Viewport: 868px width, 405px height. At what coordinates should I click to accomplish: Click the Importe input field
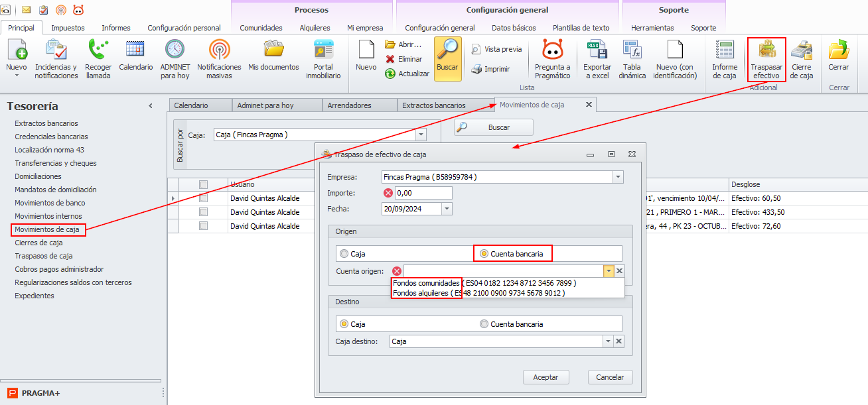pos(423,193)
